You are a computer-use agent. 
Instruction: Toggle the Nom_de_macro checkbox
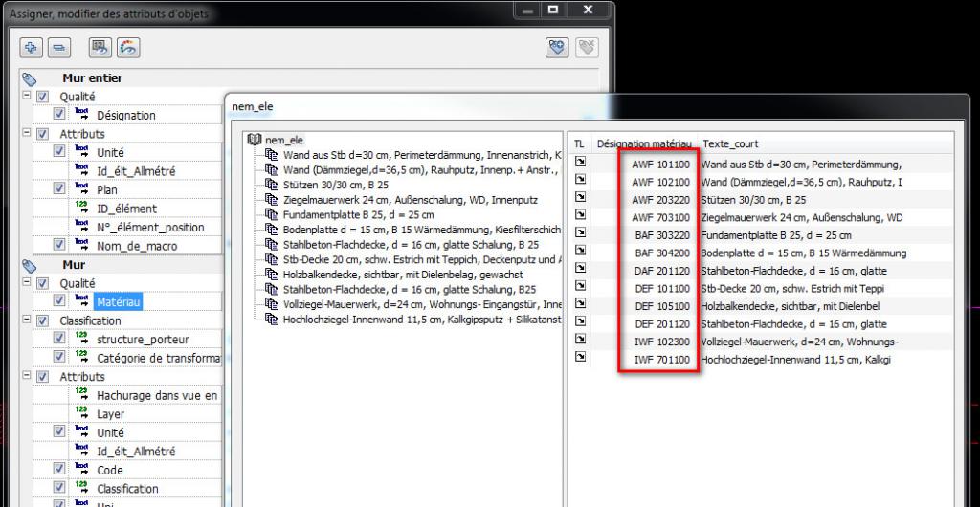coord(58,246)
